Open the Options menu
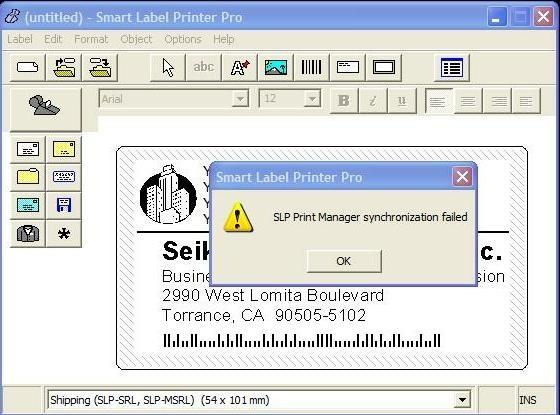The width and height of the screenshot is (560, 415). (183, 39)
